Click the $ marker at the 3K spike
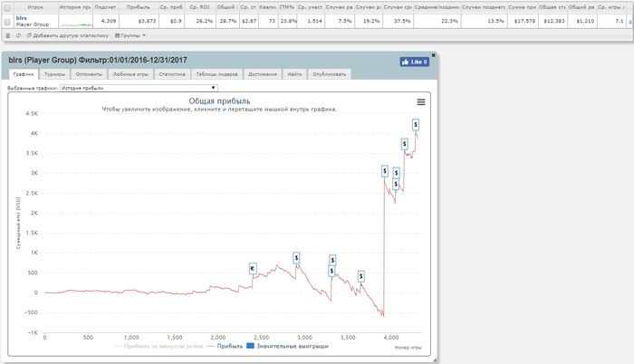Viewport: 634px width, 364px height. click(385, 171)
